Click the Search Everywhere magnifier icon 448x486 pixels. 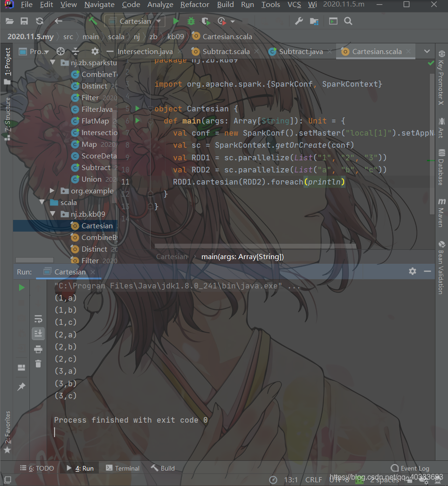coord(348,21)
